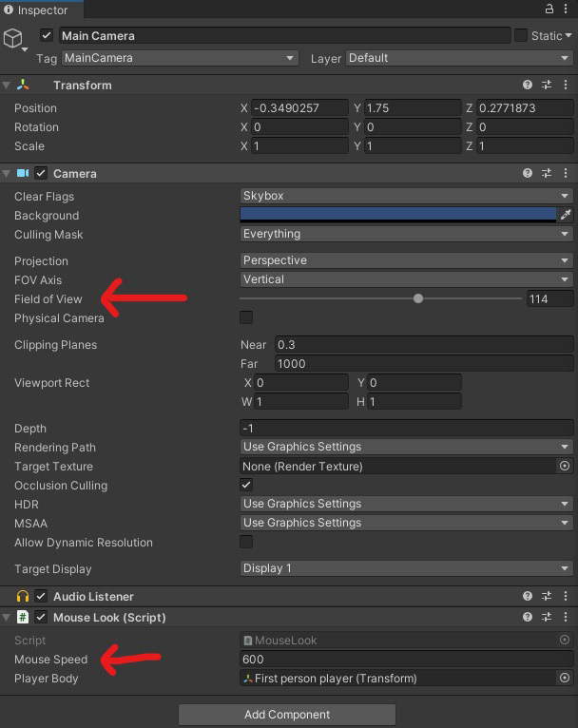Screen dimensions: 578x728
Task: Click the Background color eyedropper icon
Action: (566, 215)
